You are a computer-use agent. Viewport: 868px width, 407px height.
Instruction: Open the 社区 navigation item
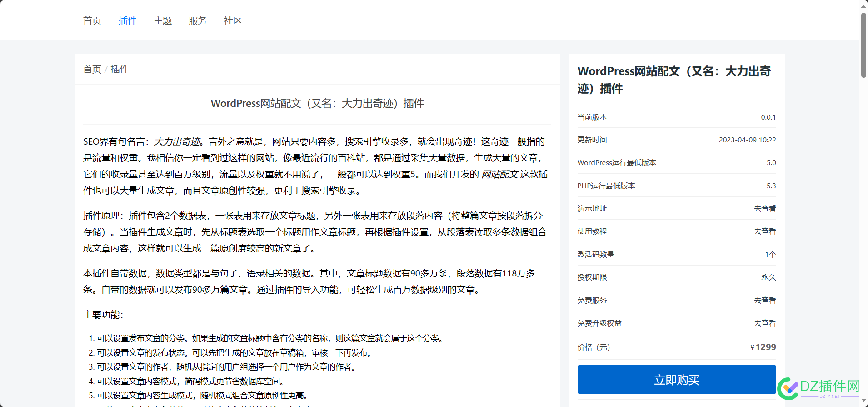233,20
